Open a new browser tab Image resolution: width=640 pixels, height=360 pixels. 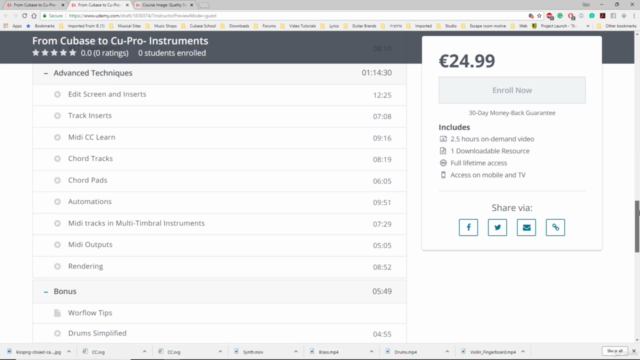click(x=204, y=5)
